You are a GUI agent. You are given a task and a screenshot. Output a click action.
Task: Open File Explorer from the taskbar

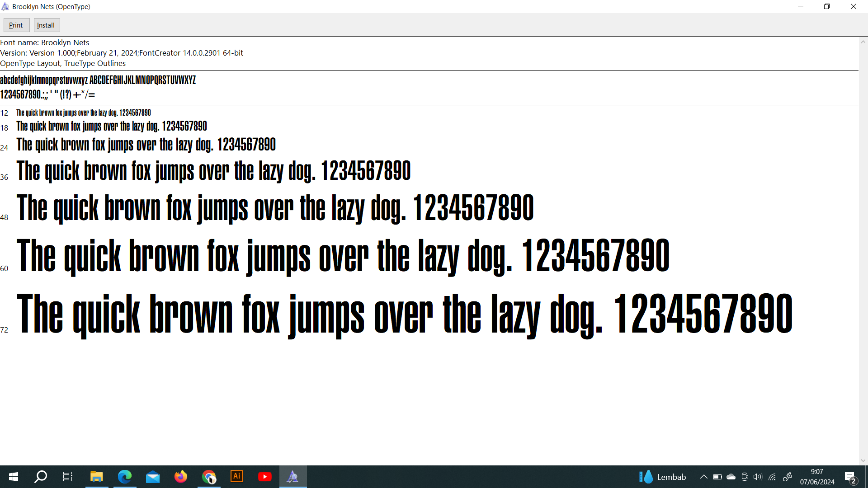pyautogui.click(x=97, y=477)
